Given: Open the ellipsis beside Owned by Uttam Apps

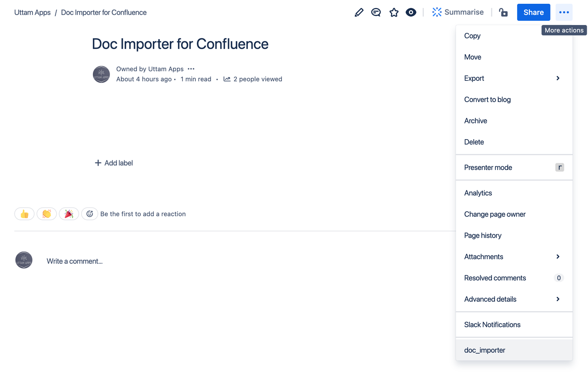Looking at the screenshot, I should coord(191,69).
